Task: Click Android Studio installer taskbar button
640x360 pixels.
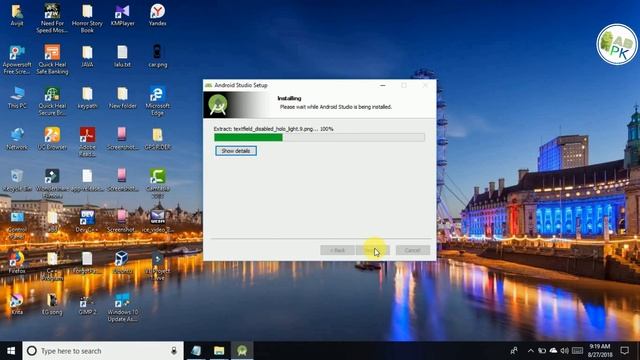Action: click(x=242, y=351)
